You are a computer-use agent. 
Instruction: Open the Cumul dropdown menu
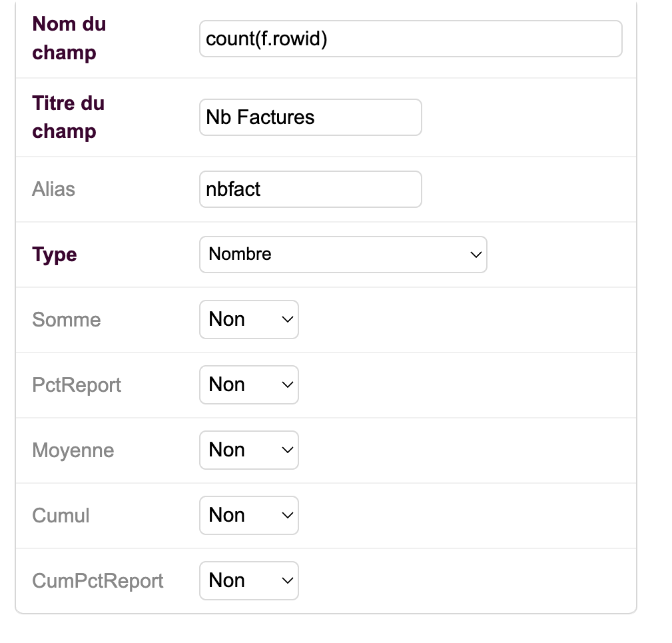click(x=248, y=516)
